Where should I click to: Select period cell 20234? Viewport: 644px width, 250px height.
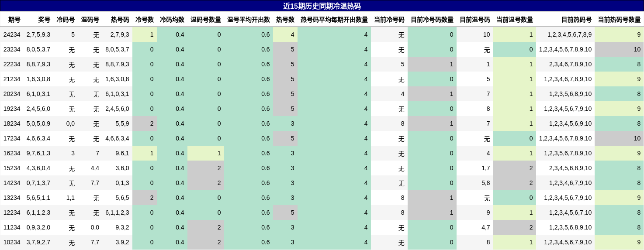12,94
